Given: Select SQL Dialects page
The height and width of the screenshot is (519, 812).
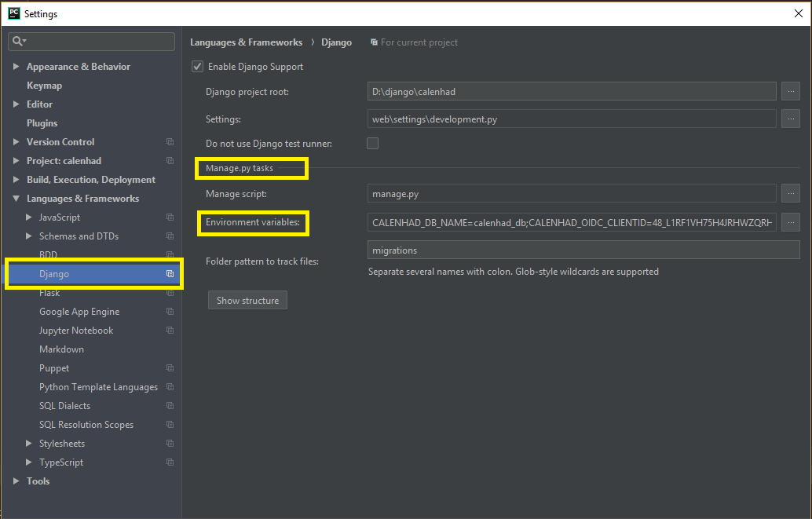Looking at the screenshot, I should (x=64, y=406).
